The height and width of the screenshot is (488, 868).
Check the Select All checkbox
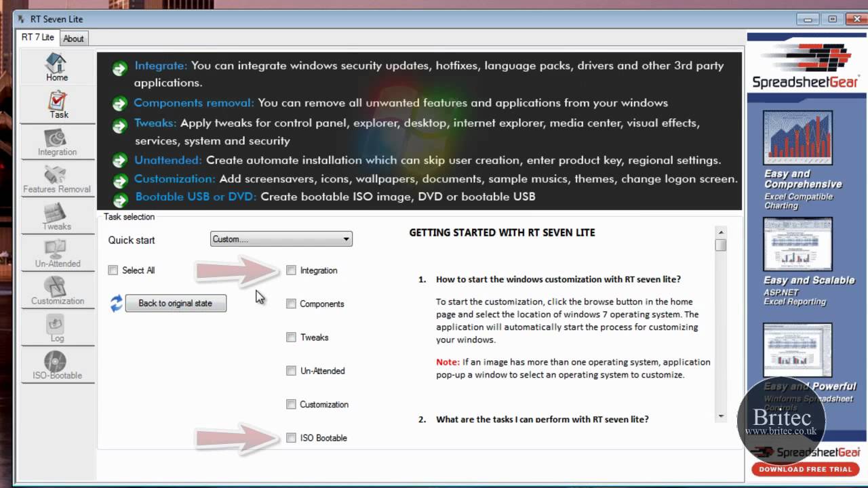(x=113, y=270)
